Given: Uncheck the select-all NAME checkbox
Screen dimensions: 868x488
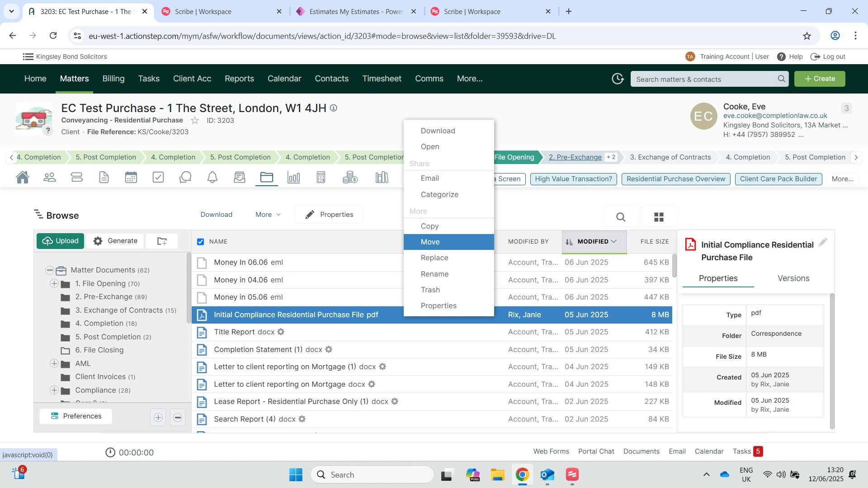Looking at the screenshot, I should (x=201, y=242).
